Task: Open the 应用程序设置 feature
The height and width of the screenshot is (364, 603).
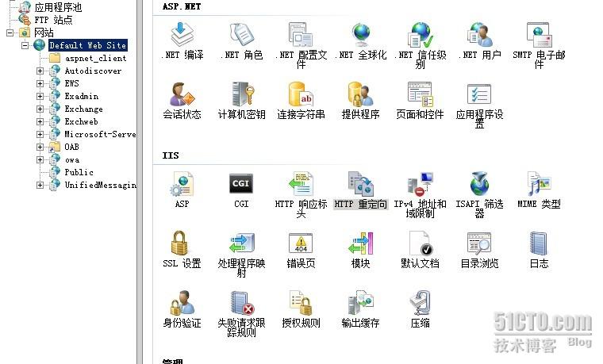Action: tap(479, 105)
